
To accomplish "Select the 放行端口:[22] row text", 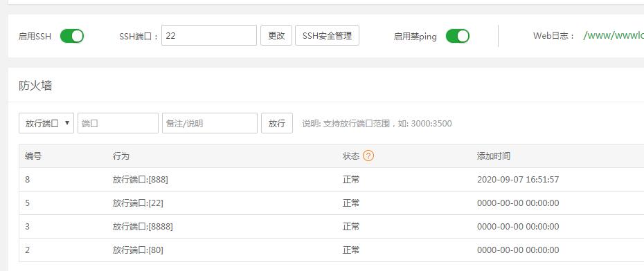I will pos(138,203).
